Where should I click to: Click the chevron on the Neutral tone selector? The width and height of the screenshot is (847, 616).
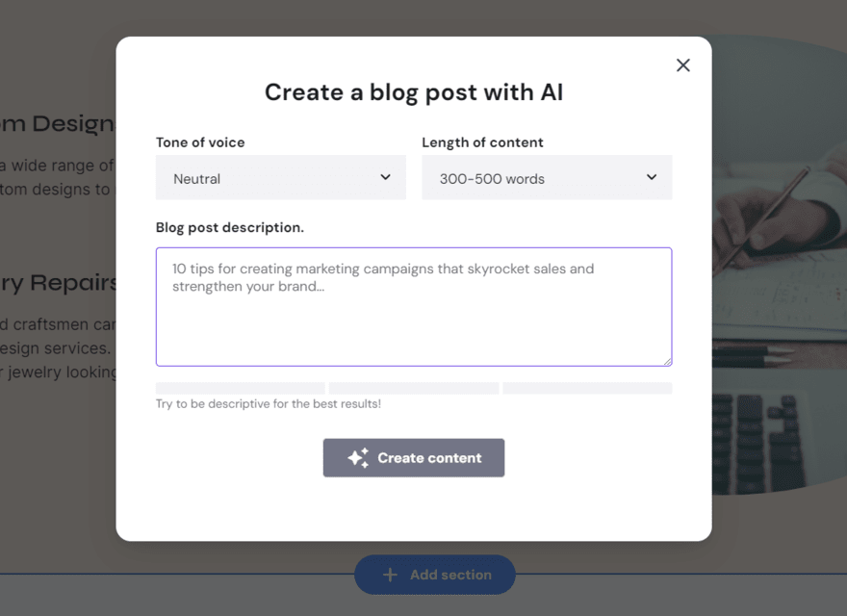[385, 177]
